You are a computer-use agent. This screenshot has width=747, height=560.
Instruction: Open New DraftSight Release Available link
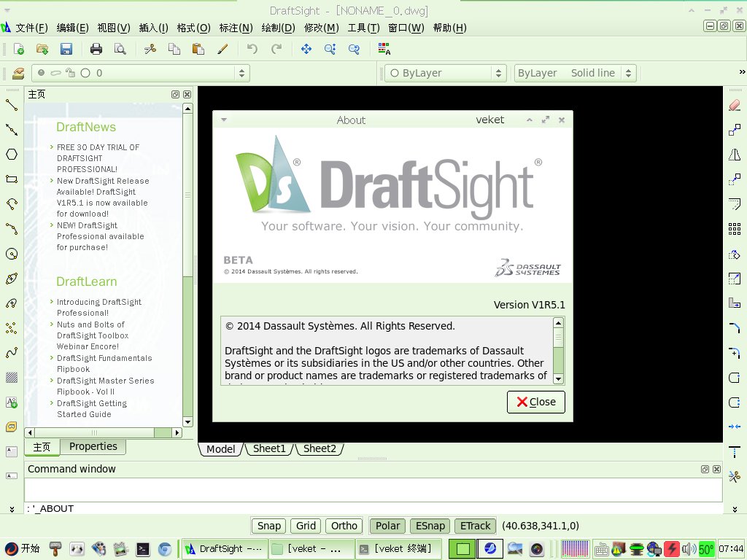click(102, 197)
